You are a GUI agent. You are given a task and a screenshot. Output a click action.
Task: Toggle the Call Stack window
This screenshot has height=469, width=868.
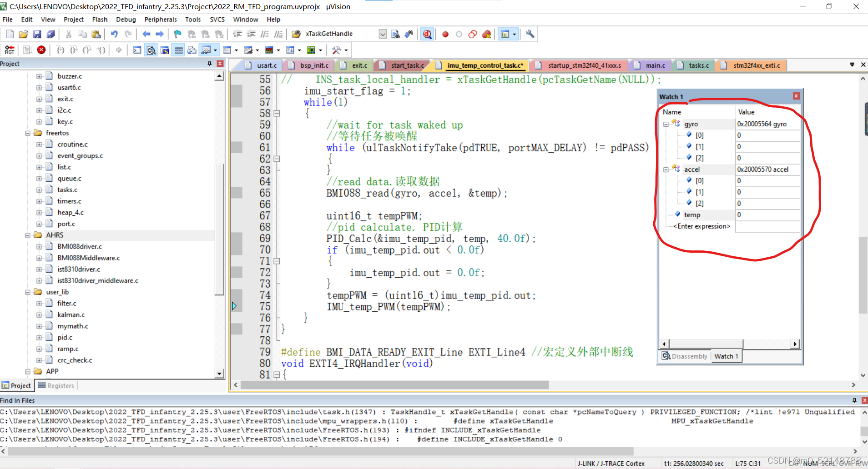click(x=192, y=50)
